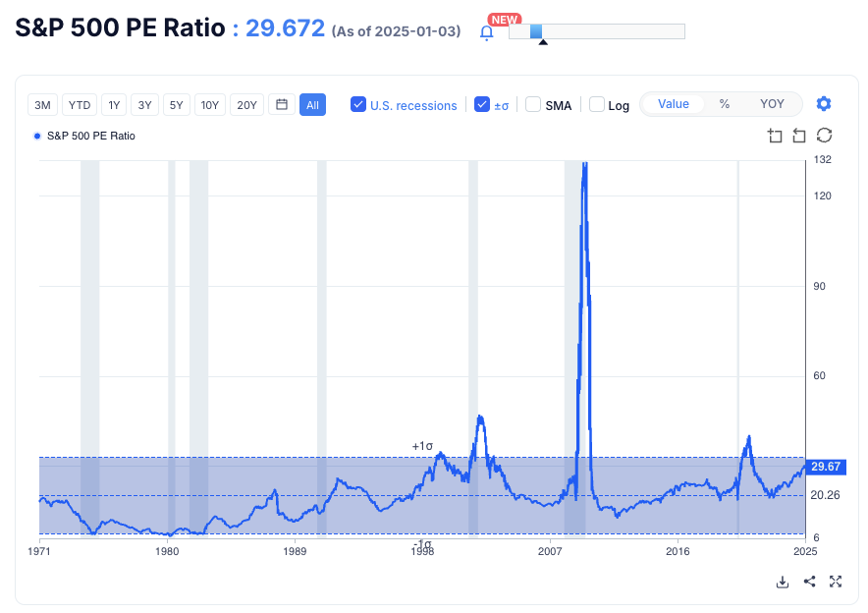Click the S&P 500 PE Ratio heading
Viewport: 868px width, 613px height.
pyautogui.click(x=120, y=28)
